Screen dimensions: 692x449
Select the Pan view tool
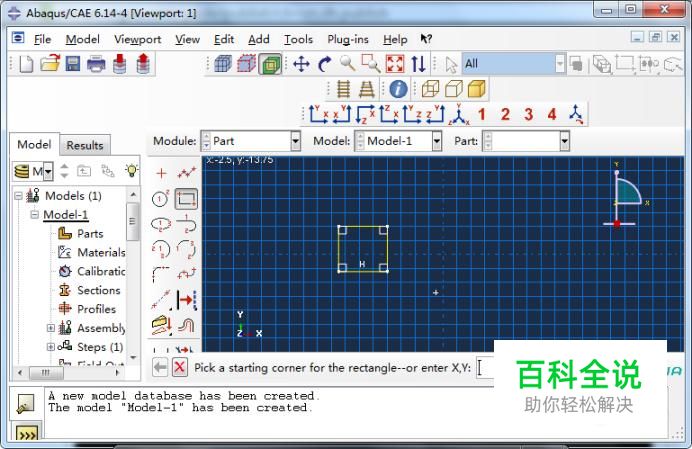click(301, 64)
